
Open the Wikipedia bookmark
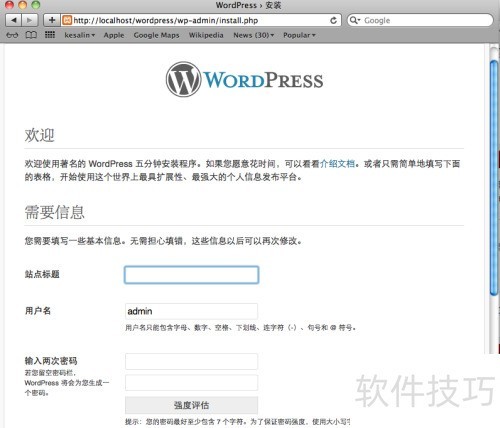(206, 35)
